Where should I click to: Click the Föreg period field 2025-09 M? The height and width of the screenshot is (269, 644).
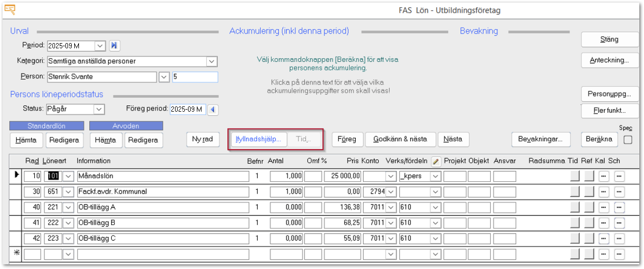click(x=188, y=110)
